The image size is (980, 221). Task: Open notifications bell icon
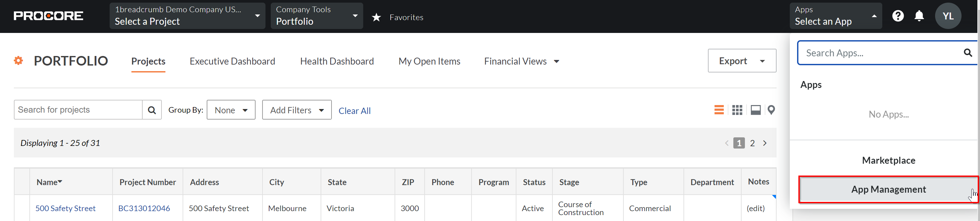click(919, 16)
